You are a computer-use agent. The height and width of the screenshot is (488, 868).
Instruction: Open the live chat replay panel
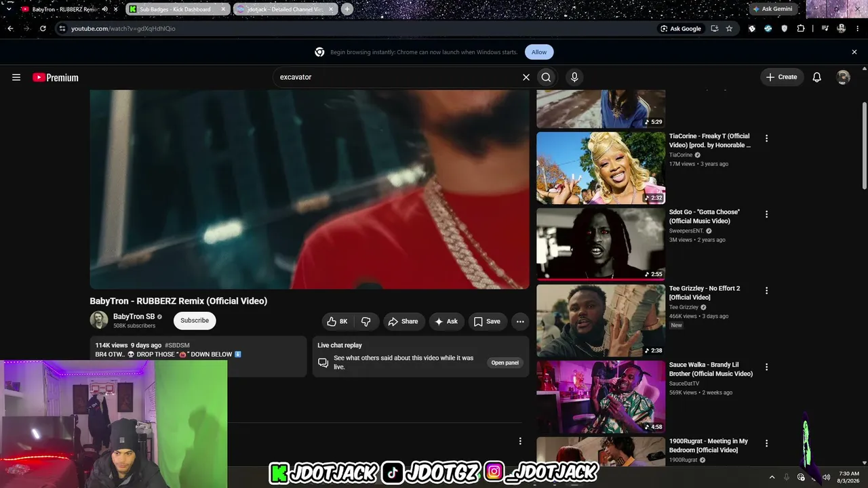[505, 363]
